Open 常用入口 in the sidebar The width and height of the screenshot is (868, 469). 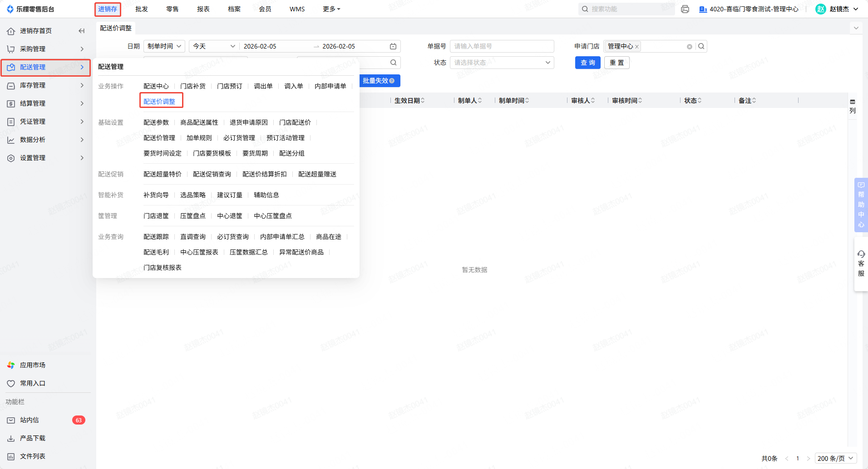(45, 383)
